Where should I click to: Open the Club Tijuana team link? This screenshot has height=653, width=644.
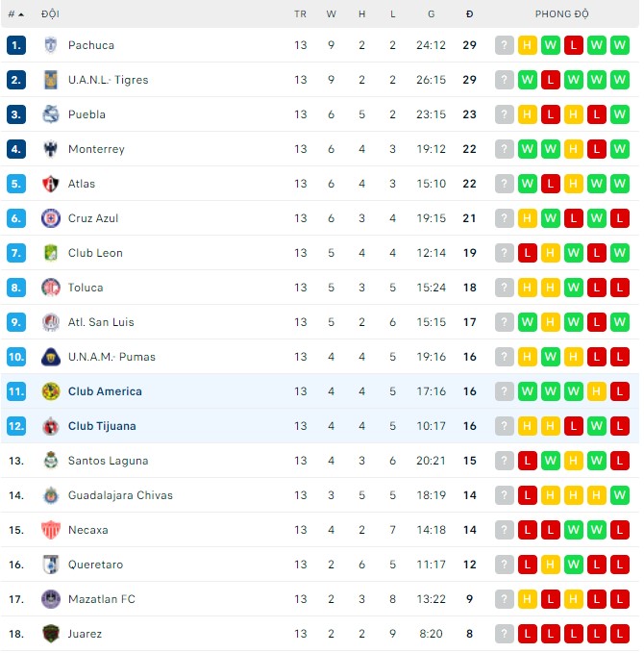102,426
